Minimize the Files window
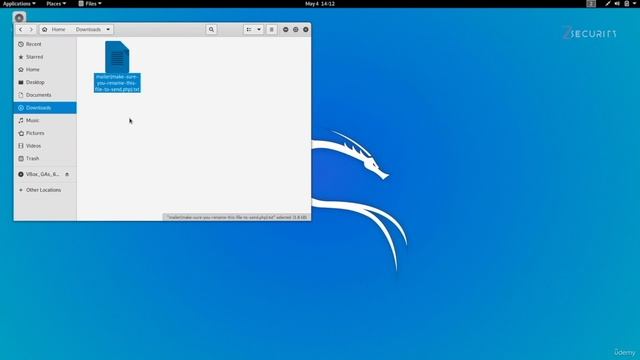This screenshot has height=360, width=640. (286, 29)
